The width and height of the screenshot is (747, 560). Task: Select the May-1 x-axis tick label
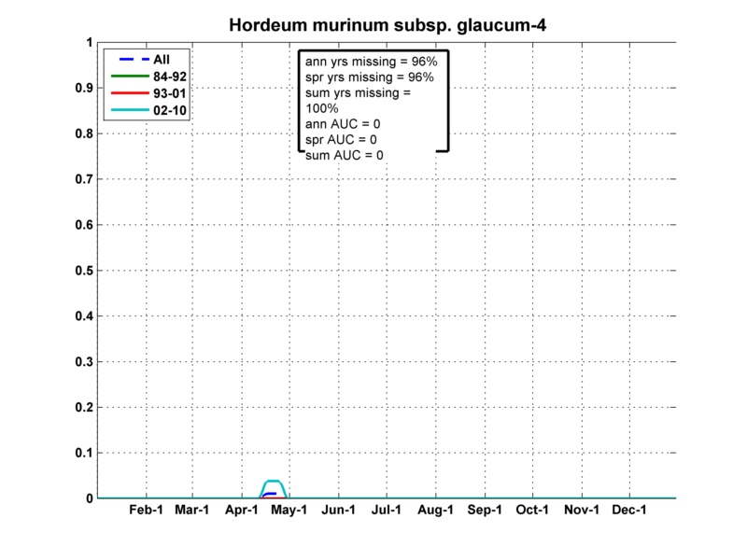(x=290, y=511)
